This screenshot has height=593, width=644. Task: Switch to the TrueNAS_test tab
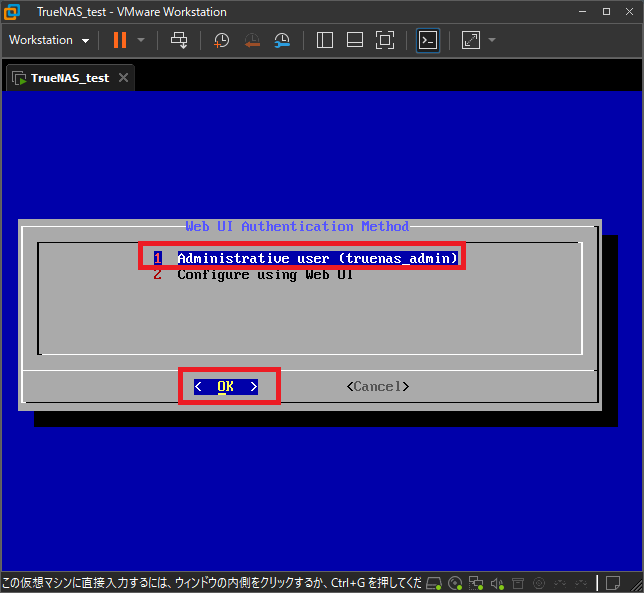pos(69,78)
